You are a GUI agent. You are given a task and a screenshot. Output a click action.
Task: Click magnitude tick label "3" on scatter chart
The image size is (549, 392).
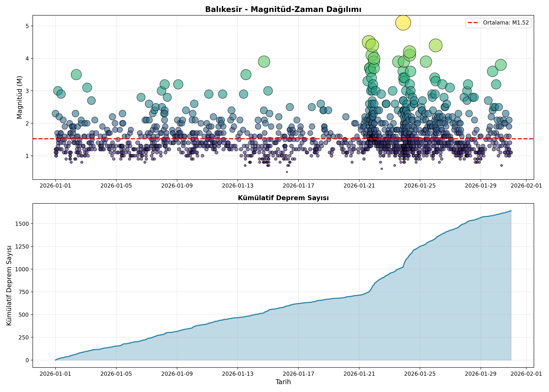(x=27, y=91)
